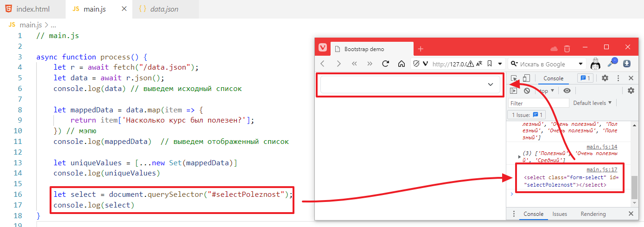
Task: Click the inspect element picker icon
Action: (514, 78)
